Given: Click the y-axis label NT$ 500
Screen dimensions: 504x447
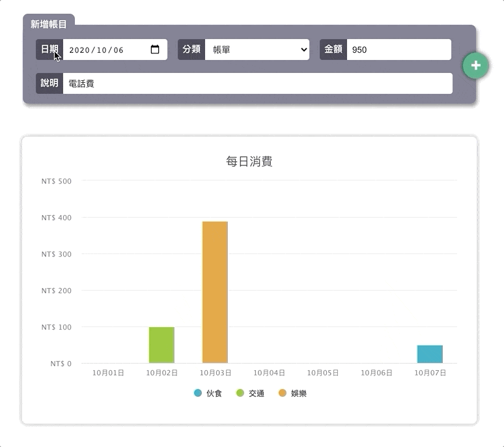Looking at the screenshot, I should tap(57, 181).
